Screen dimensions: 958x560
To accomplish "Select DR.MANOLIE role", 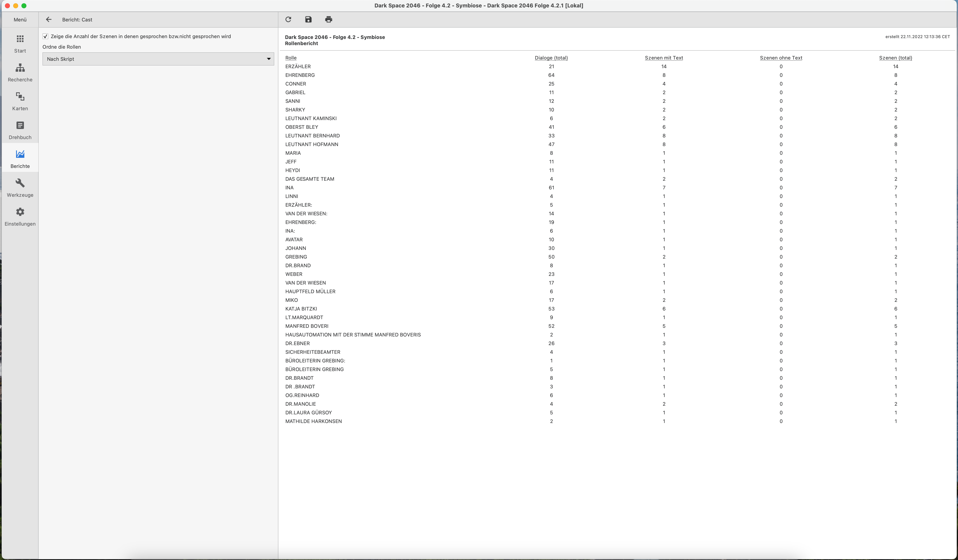I will click(300, 404).
